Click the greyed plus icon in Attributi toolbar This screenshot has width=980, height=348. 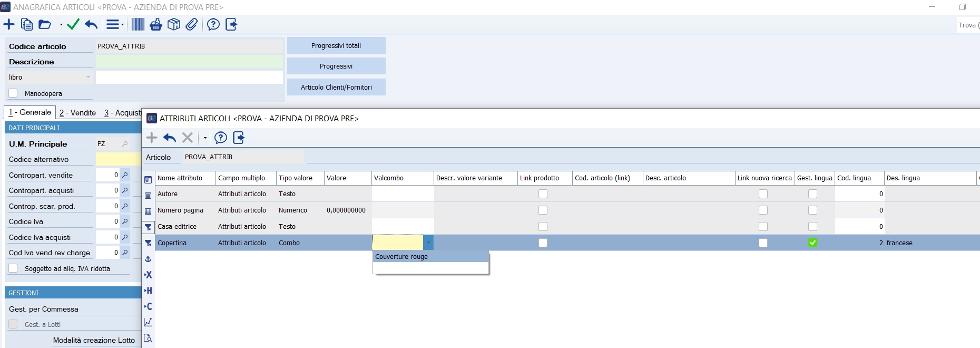point(152,138)
